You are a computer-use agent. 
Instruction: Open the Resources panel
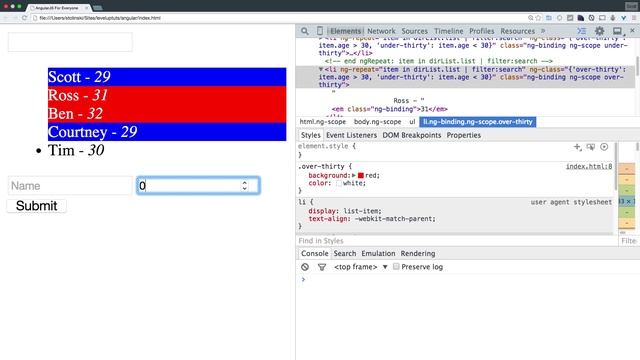tap(517, 31)
